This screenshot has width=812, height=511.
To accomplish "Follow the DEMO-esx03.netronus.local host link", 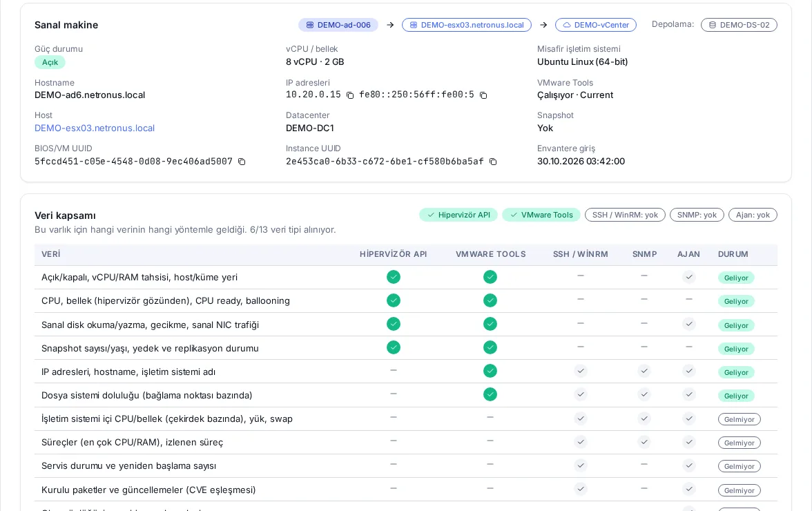I will [95, 128].
